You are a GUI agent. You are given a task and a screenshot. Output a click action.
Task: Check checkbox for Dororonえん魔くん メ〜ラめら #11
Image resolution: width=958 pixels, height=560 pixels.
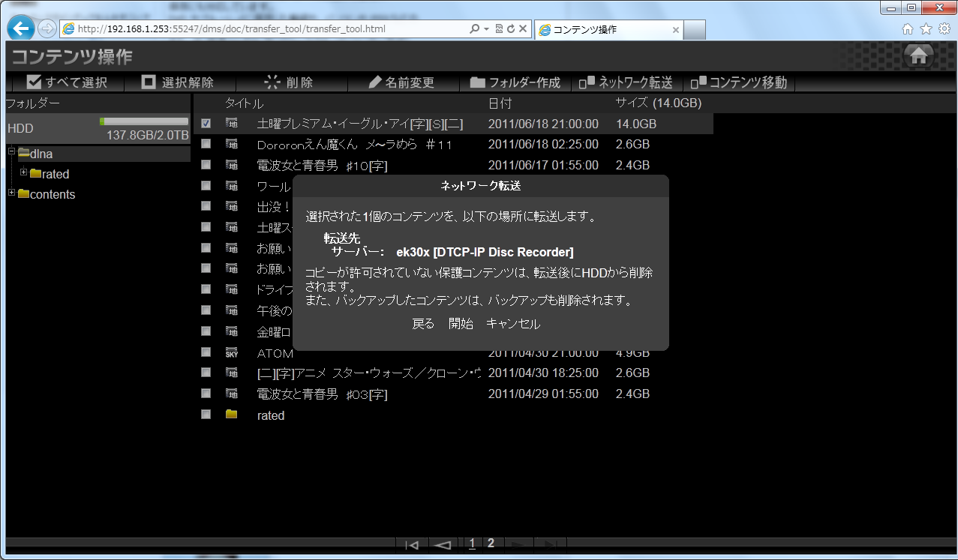tap(206, 144)
